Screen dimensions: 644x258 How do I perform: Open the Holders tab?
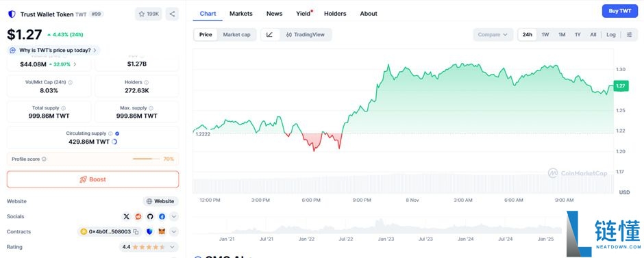point(335,14)
